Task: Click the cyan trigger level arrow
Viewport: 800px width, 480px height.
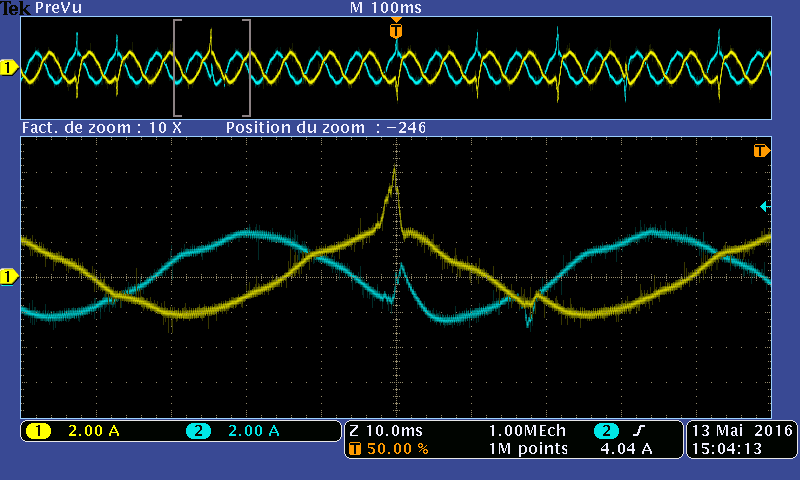Action: 765,207
